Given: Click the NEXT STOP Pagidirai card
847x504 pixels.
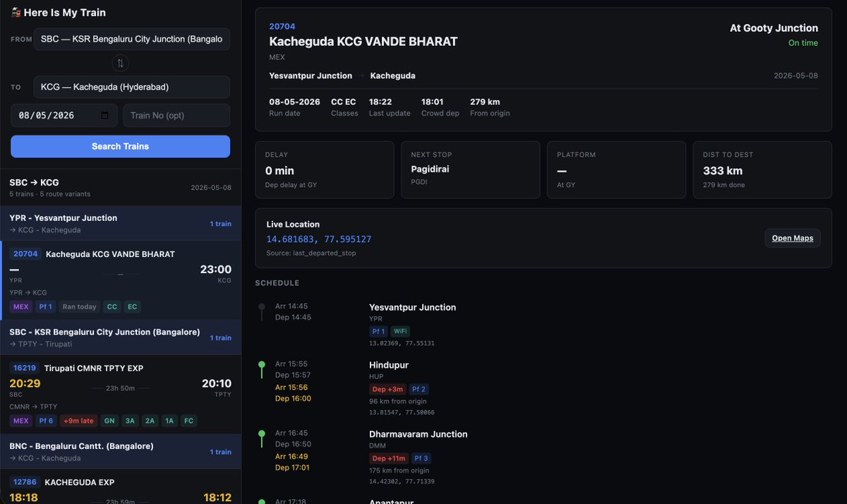Looking at the screenshot, I should coord(470,169).
